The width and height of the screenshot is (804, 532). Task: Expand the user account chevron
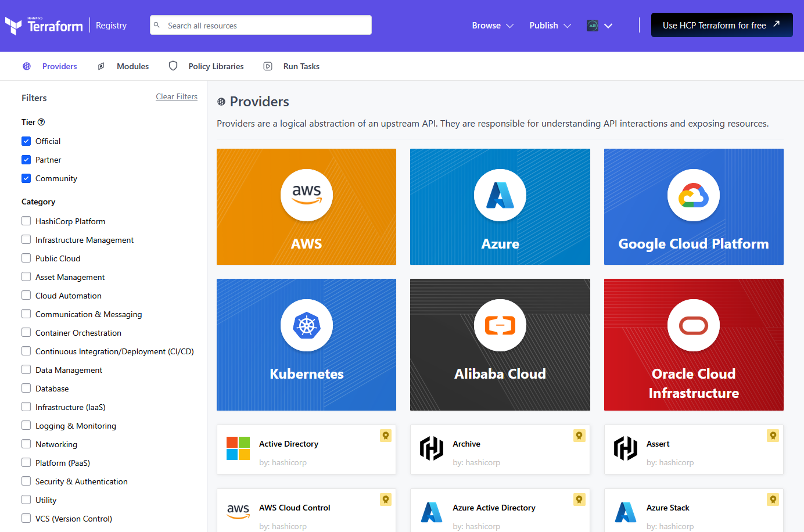click(608, 26)
